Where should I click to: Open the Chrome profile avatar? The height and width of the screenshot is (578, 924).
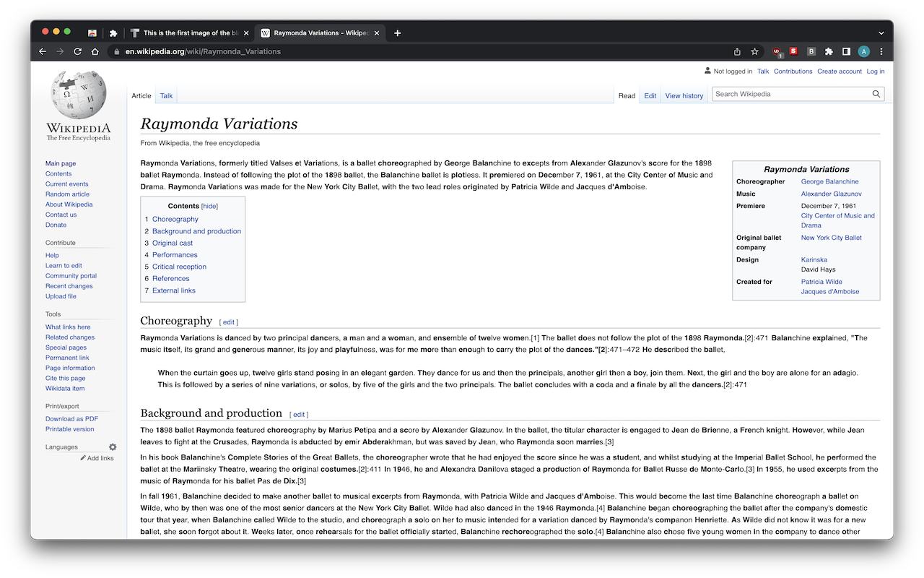point(863,51)
